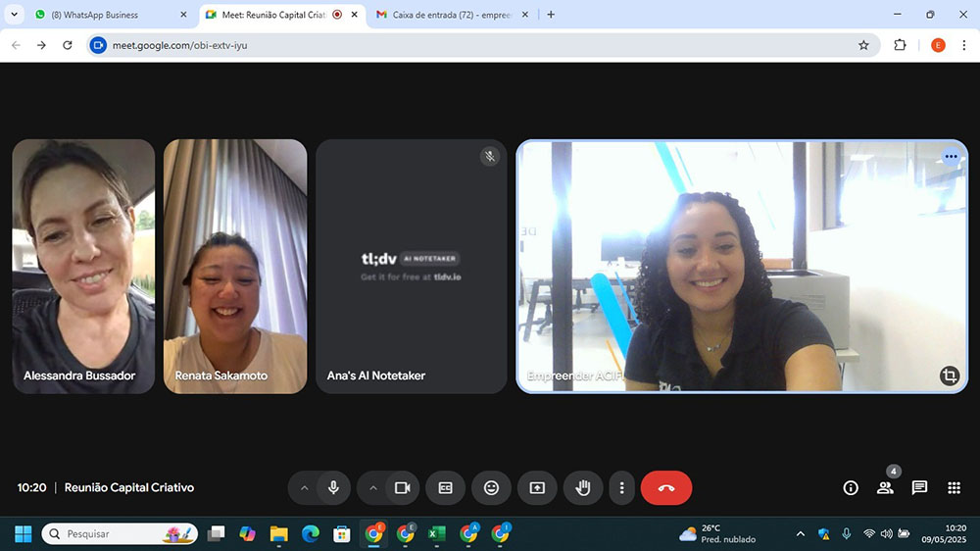Open more options three-dot menu
The width and height of the screenshot is (980, 551).
(621, 487)
